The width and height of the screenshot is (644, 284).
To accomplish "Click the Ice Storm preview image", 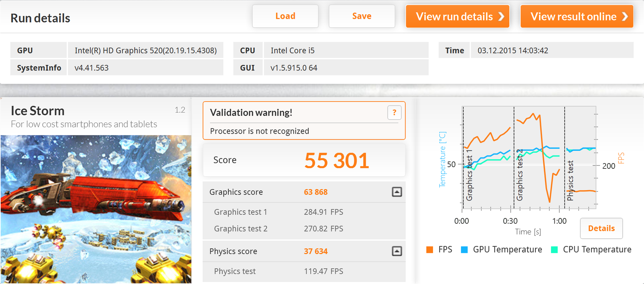I will coord(96,209).
